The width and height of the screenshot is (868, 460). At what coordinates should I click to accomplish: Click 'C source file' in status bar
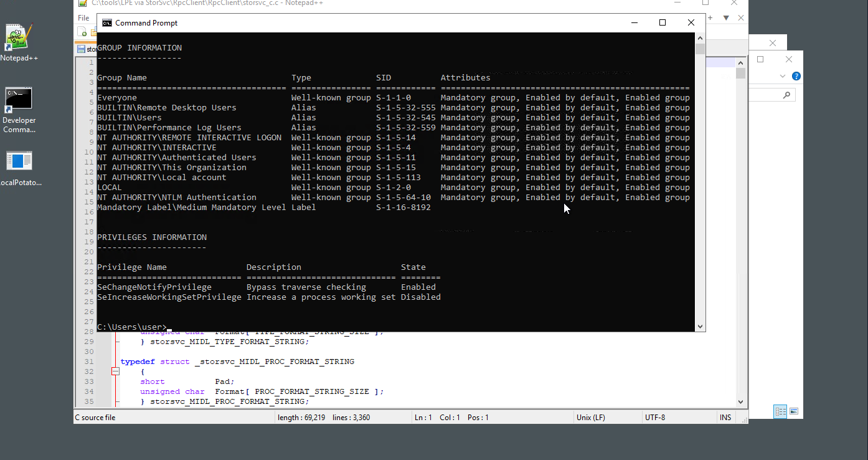pyautogui.click(x=95, y=418)
